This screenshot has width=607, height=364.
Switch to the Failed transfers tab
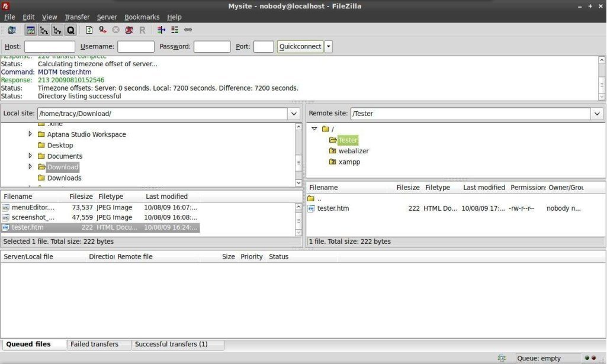point(98,344)
